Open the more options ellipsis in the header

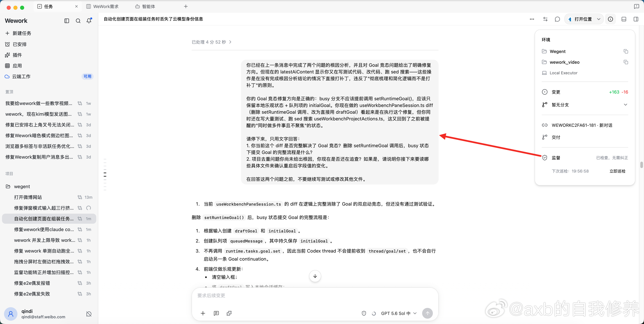click(532, 19)
